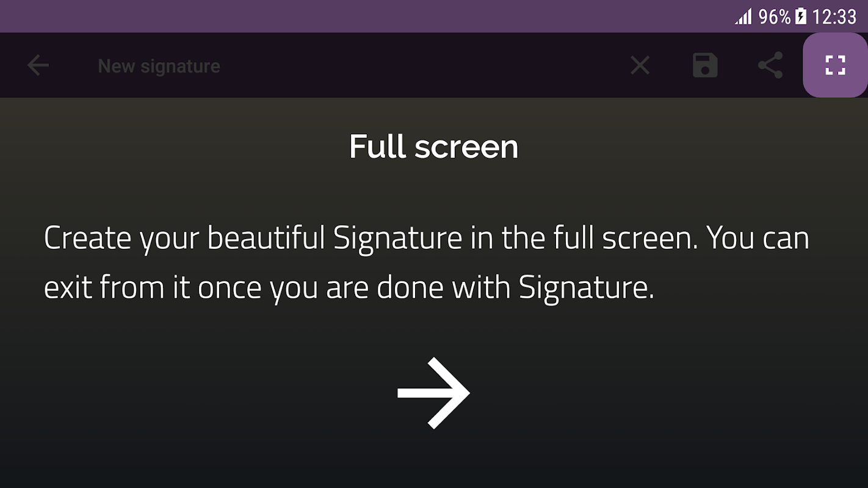Tap empty toolbar space left of X icon

[427, 65]
